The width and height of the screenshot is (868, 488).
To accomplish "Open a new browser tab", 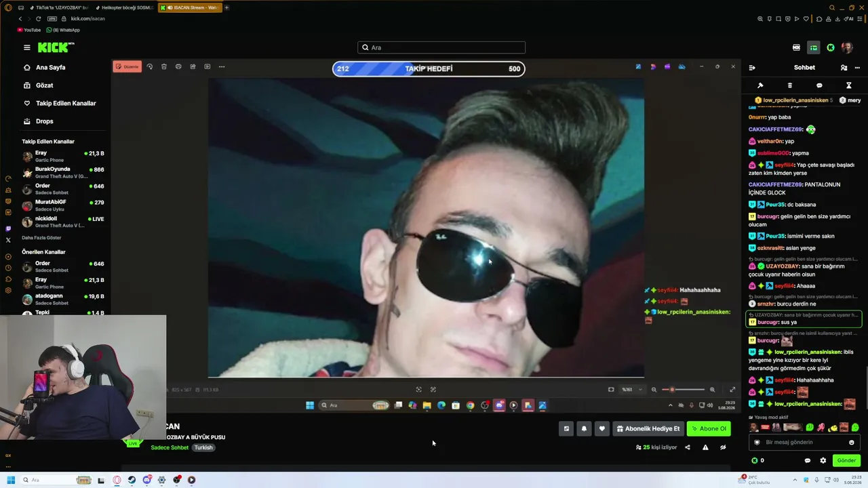I will click(226, 7).
